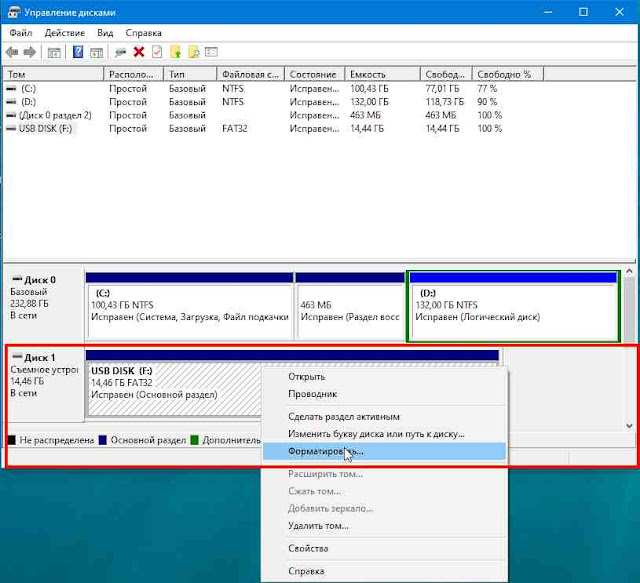
Task: Click the 118,73 ГБ free space cell
Action: (x=445, y=102)
